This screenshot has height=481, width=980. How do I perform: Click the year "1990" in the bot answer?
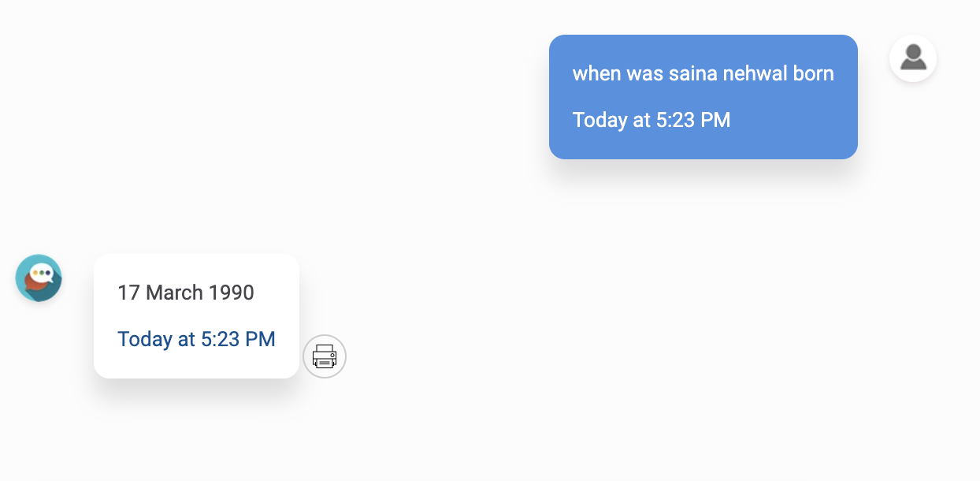pos(232,293)
